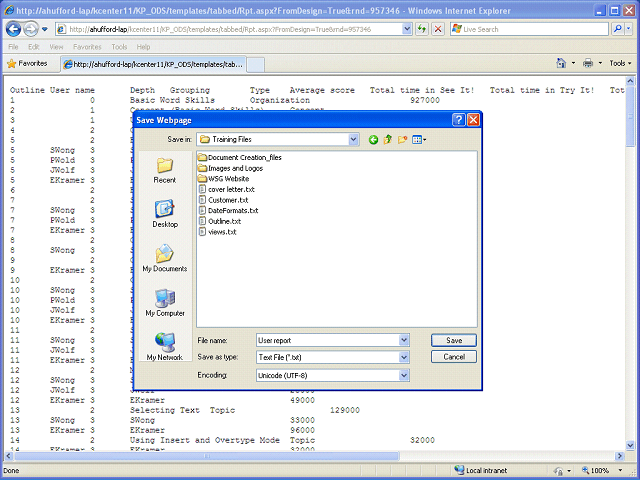Click the Save button
Image resolution: width=640 pixels, height=480 pixels.
point(454,340)
